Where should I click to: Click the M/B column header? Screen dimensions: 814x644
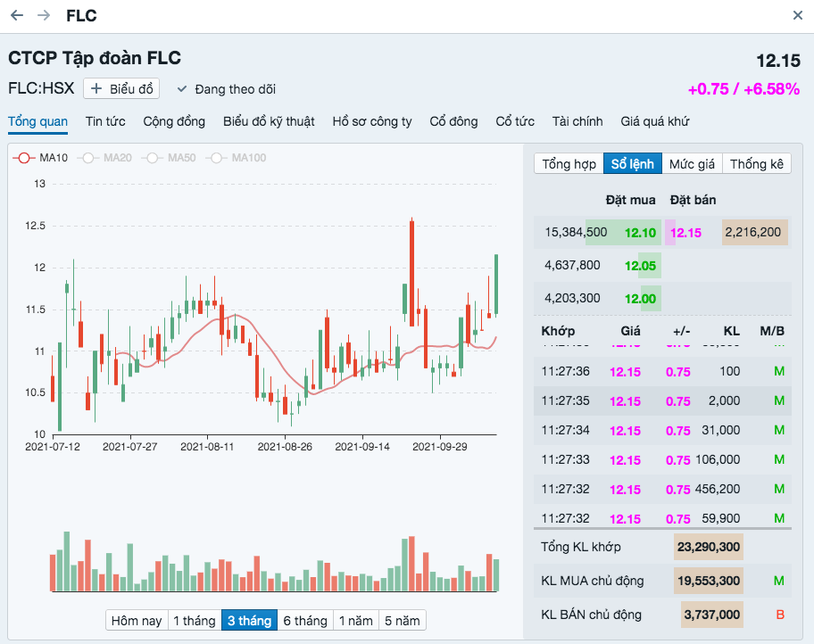coord(772,331)
